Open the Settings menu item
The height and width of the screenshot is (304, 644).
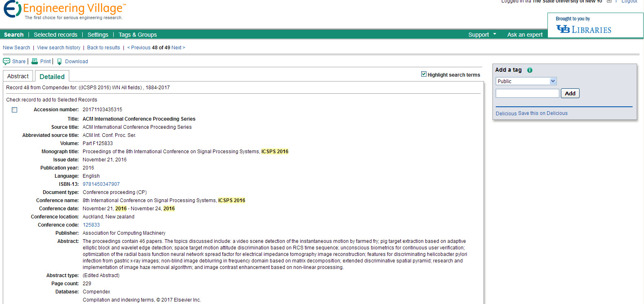pos(98,35)
